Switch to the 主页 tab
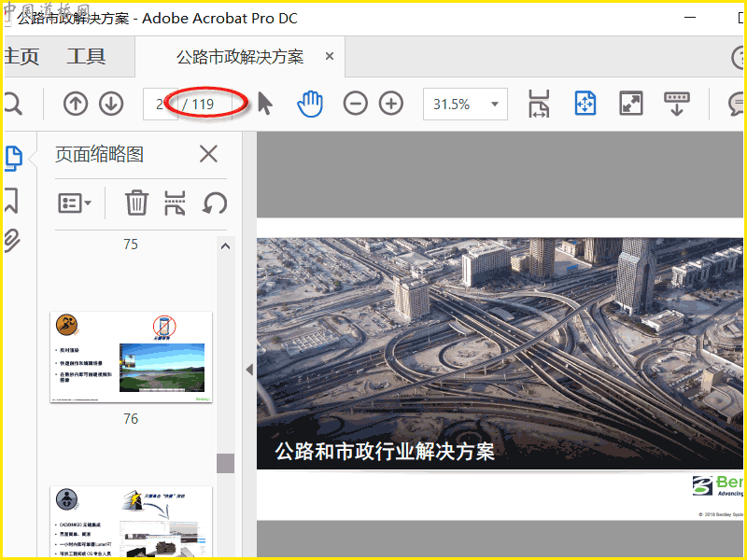Image resolution: width=747 pixels, height=560 pixels. coord(21,57)
